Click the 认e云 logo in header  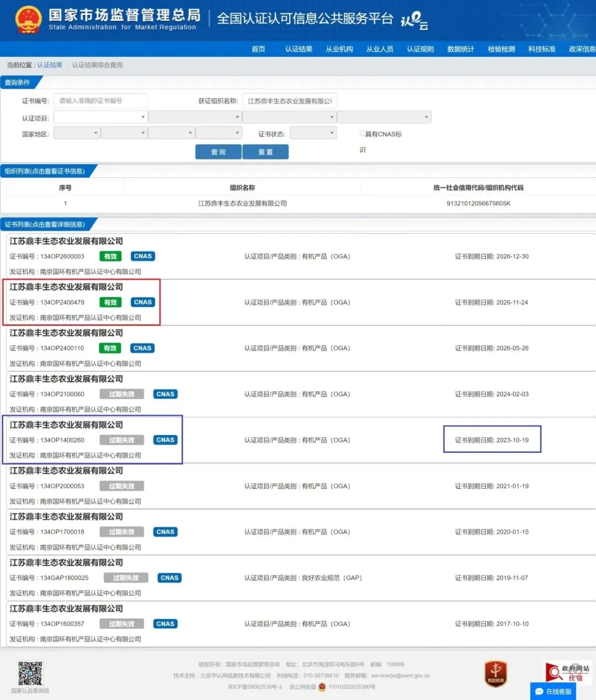tap(414, 20)
